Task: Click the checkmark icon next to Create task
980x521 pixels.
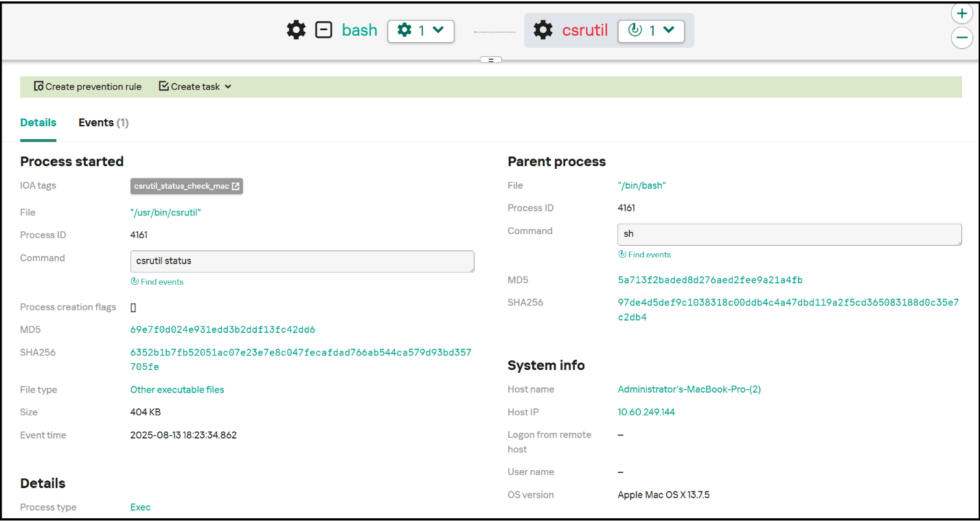Action: pos(163,86)
